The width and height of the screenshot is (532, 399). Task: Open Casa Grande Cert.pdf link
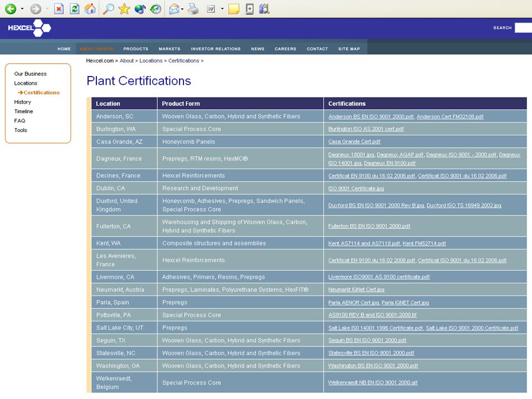coord(354,141)
